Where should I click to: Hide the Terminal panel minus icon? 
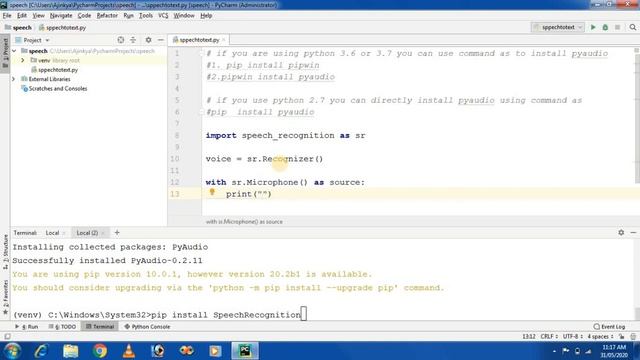[633, 233]
